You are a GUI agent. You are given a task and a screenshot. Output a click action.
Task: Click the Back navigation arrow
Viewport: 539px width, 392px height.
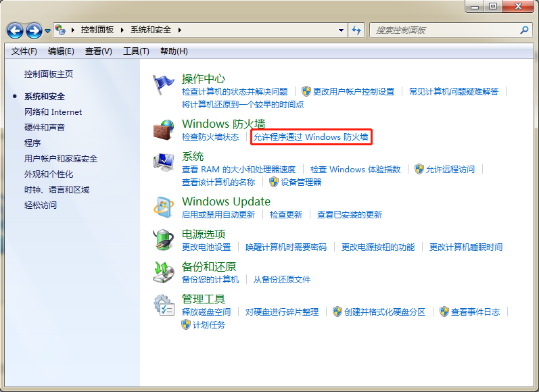click(15, 31)
